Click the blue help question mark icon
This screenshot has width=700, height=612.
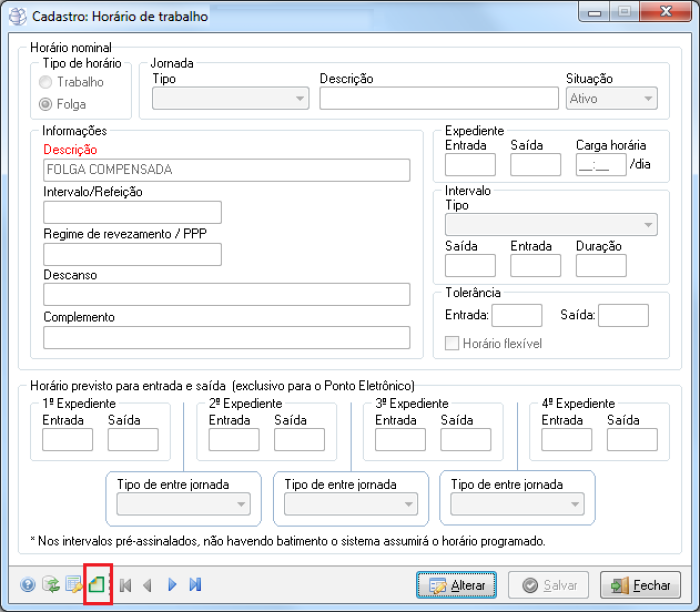coord(28,585)
